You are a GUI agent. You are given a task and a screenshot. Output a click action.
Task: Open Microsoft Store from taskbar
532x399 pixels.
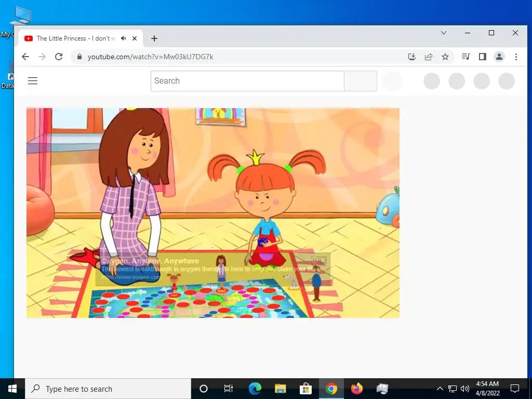click(305, 389)
